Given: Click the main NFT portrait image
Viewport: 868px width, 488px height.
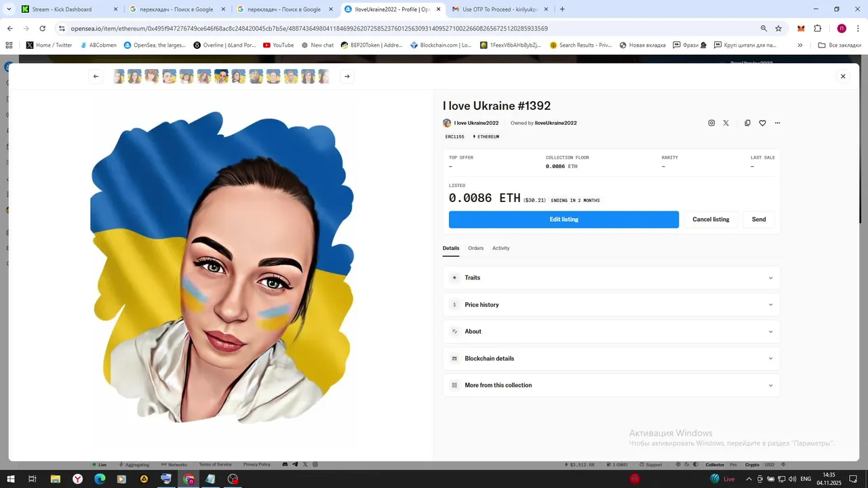Looking at the screenshot, I should coord(222,267).
